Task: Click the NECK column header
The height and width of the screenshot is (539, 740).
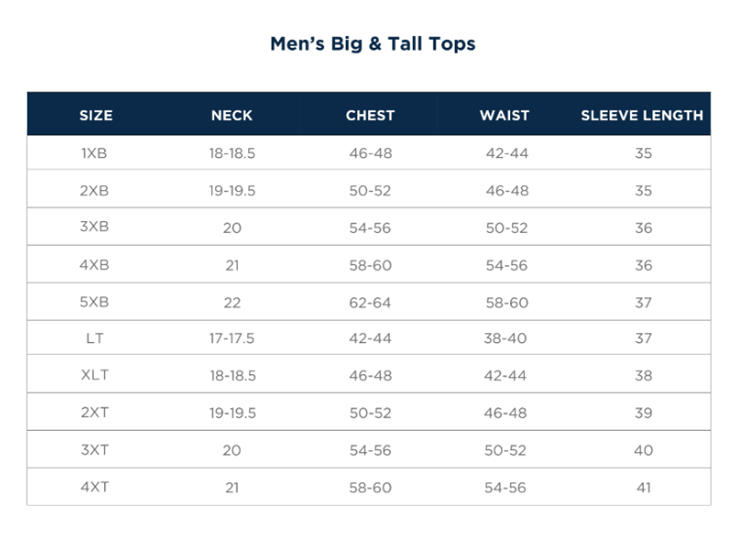Action: 232,115
